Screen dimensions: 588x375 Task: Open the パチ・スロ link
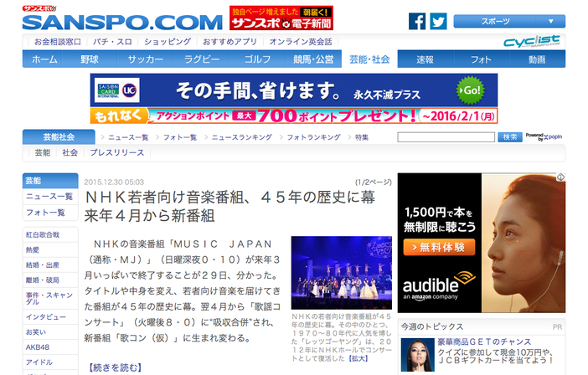tap(112, 42)
